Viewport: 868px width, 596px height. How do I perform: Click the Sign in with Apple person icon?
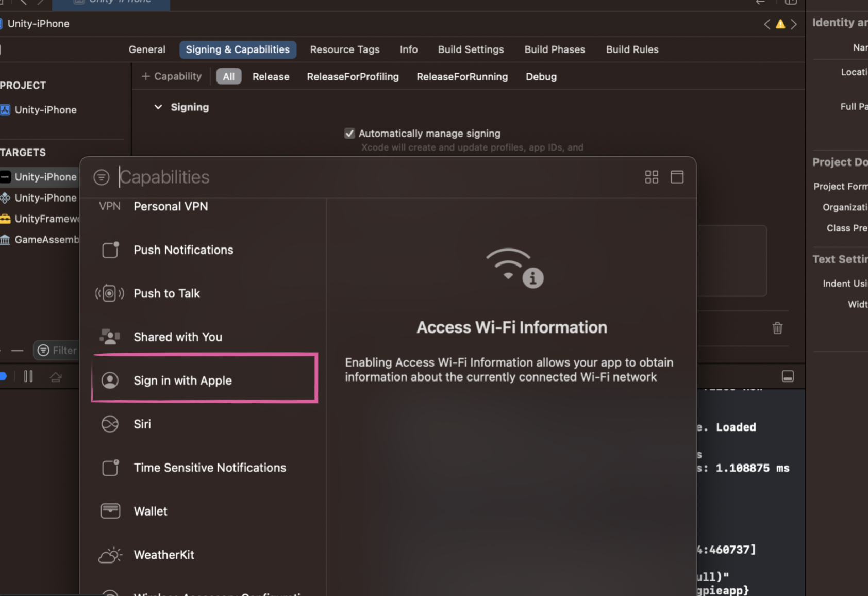pos(110,380)
